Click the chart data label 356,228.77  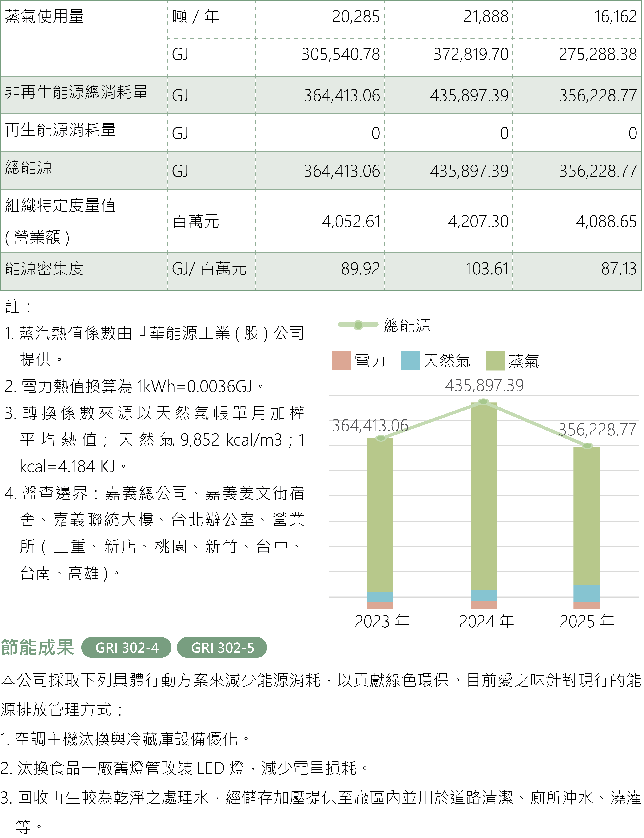coord(598,430)
